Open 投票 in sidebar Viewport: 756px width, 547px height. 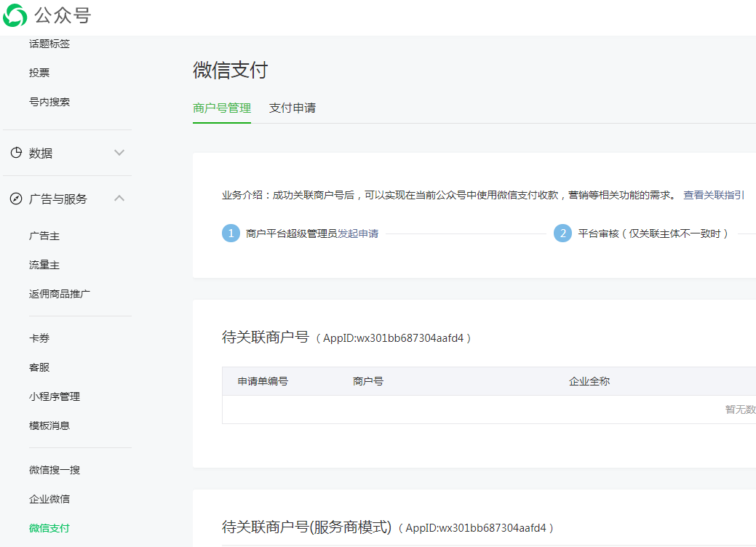coord(39,73)
